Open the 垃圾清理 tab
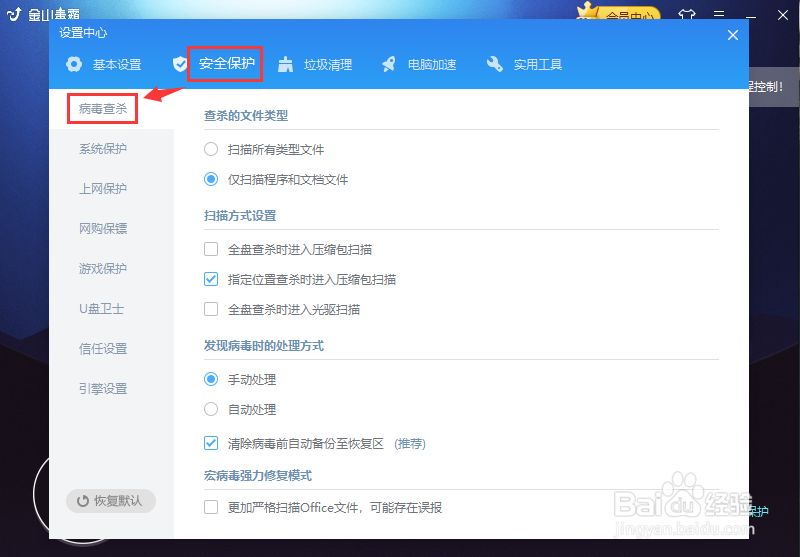This screenshot has width=800, height=557. pos(328,65)
